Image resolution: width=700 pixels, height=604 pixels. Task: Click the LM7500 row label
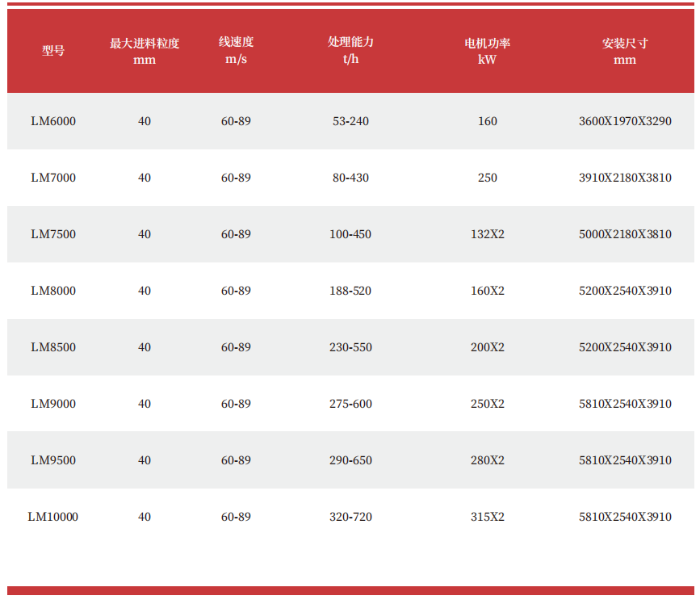coord(53,234)
